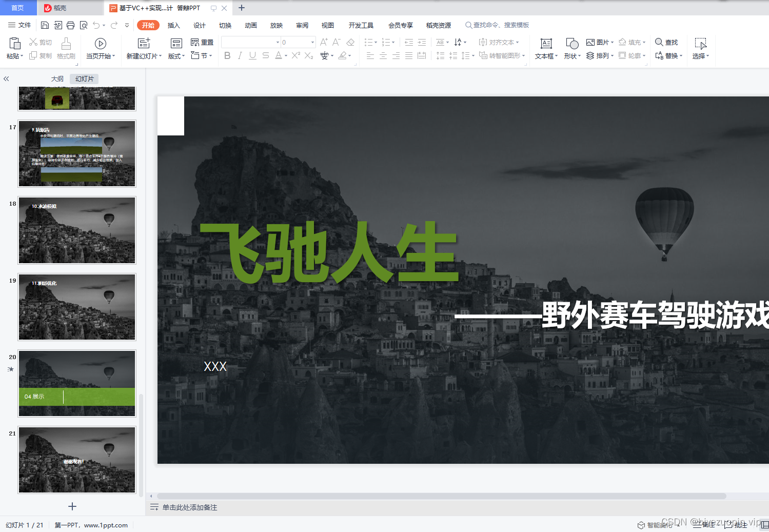Open the font size dropdown
769x532 pixels.
[311, 42]
